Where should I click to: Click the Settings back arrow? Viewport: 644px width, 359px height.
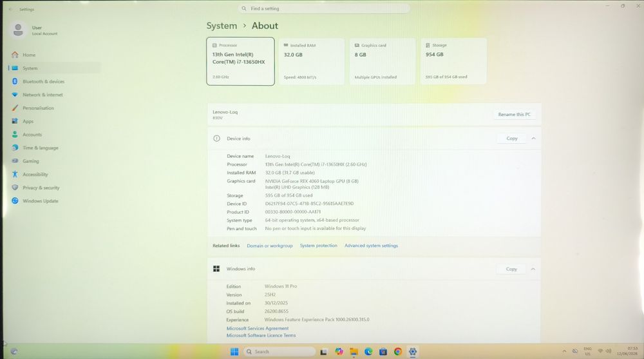click(10, 9)
